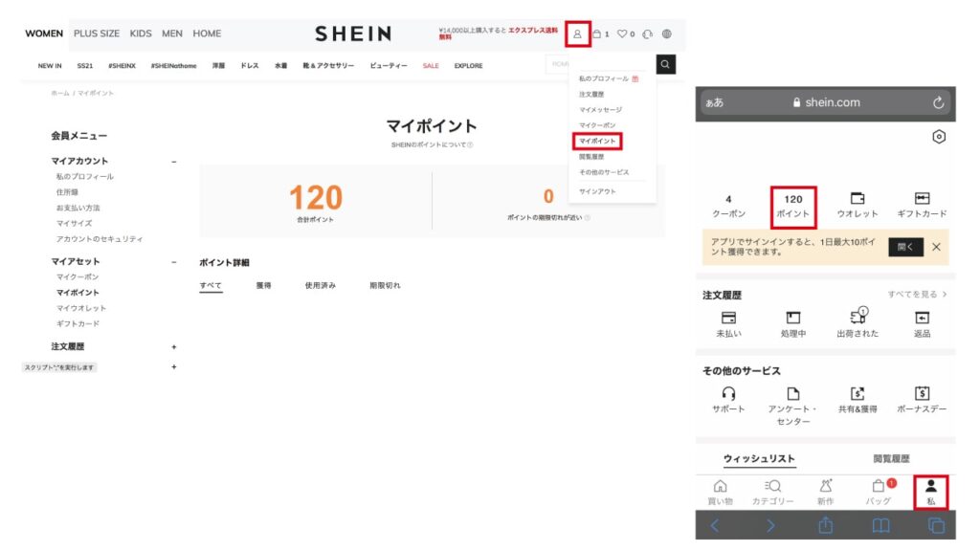Open the mobile ギフトカード icon
The image size is (980, 551).
coord(922,198)
